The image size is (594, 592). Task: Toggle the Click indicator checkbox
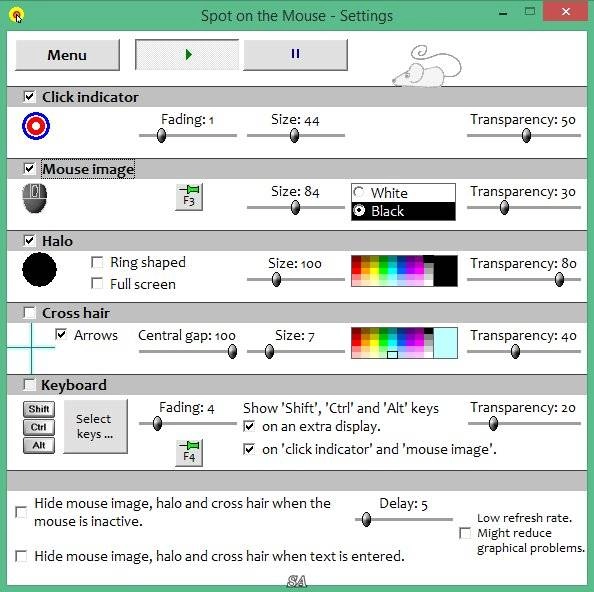[29, 97]
